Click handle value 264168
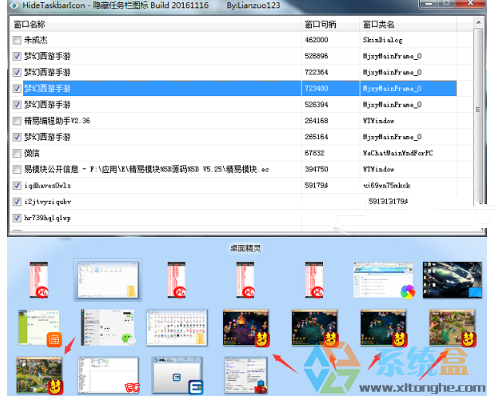Image resolution: width=496 pixels, height=400 pixels. coord(316,121)
